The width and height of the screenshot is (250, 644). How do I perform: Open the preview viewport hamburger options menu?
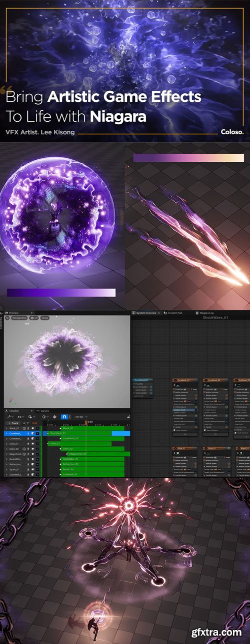point(6,318)
